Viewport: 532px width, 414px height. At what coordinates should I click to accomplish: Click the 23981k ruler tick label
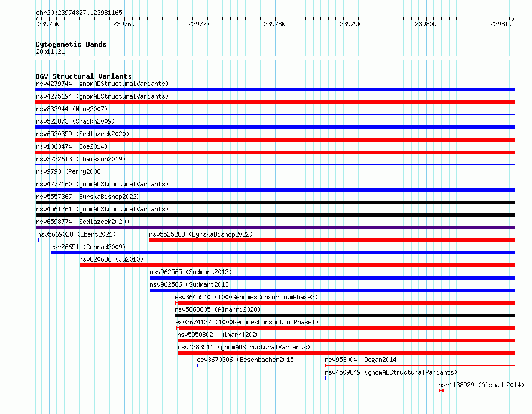[x=501, y=24]
